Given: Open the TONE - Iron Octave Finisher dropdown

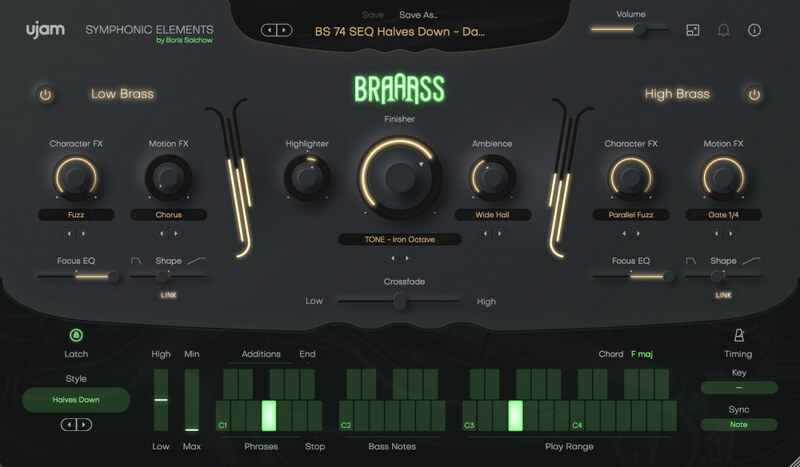Looking at the screenshot, I should click(398, 239).
